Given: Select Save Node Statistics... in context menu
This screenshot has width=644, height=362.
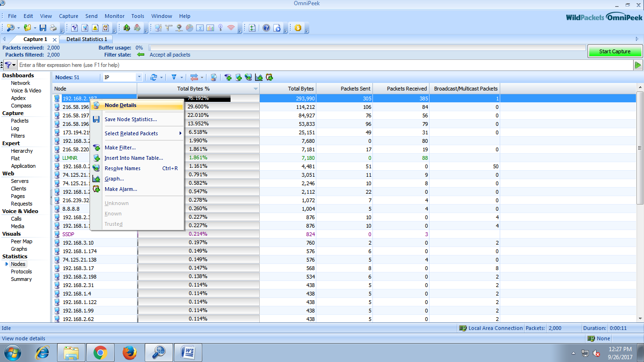Looking at the screenshot, I should pos(131,119).
